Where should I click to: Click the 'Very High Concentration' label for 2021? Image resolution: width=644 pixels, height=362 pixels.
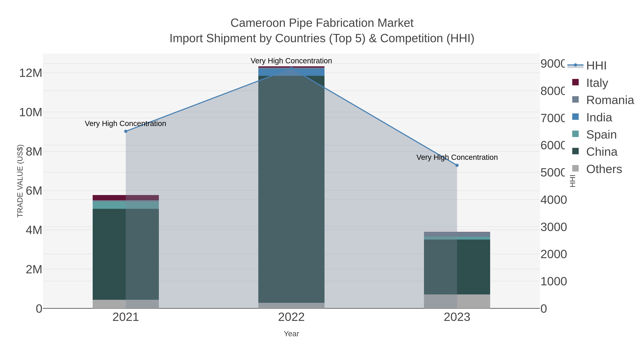tap(126, 124)
